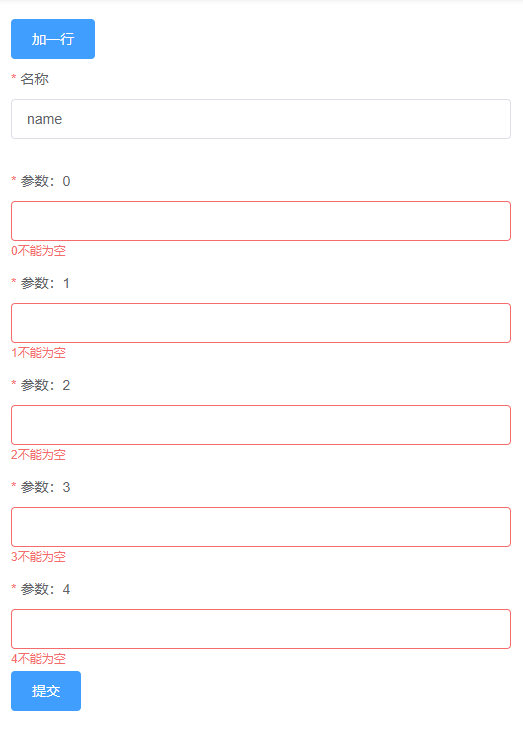Image resolution: width=523 pixels, height=730 pixels.
Task: Submit the form with 提交 button
Action: click(x=46, y=691)
